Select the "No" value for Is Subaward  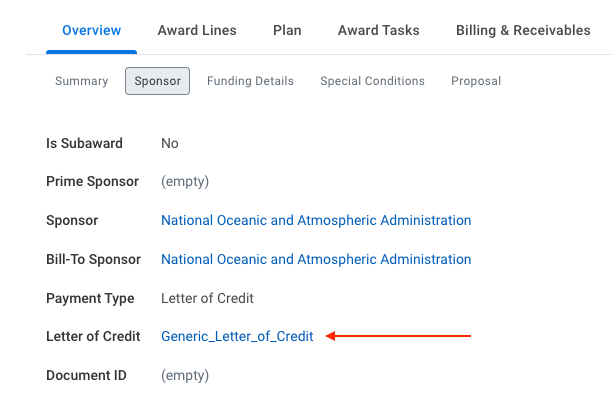click(170, 143)
